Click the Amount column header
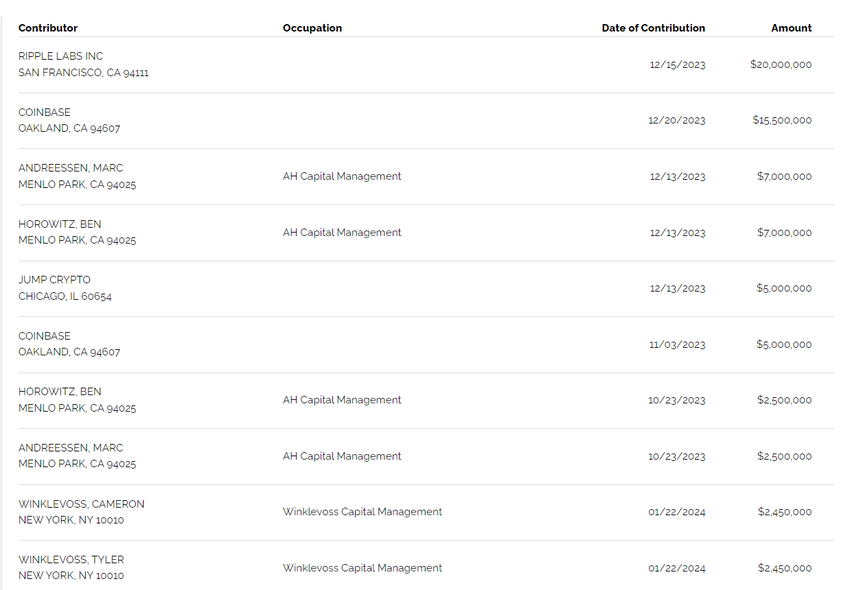 [x=791, y=28]
